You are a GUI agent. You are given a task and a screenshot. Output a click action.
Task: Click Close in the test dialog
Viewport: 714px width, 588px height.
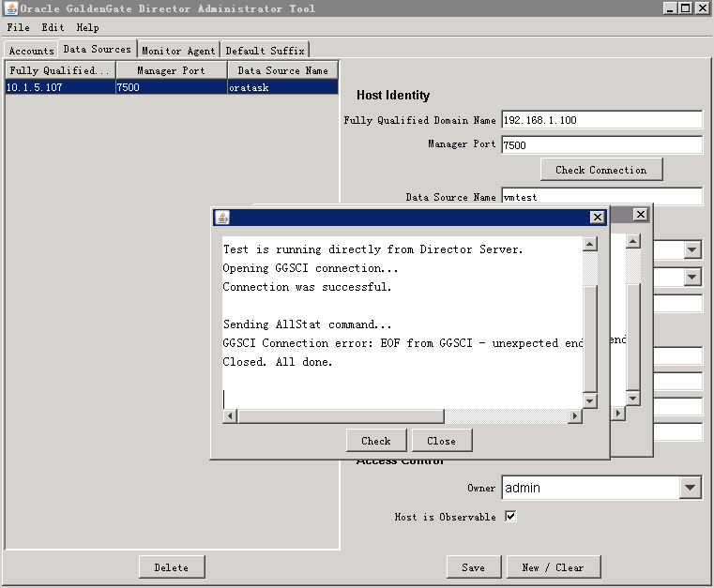pyautogui.click(x=441, y=441)
